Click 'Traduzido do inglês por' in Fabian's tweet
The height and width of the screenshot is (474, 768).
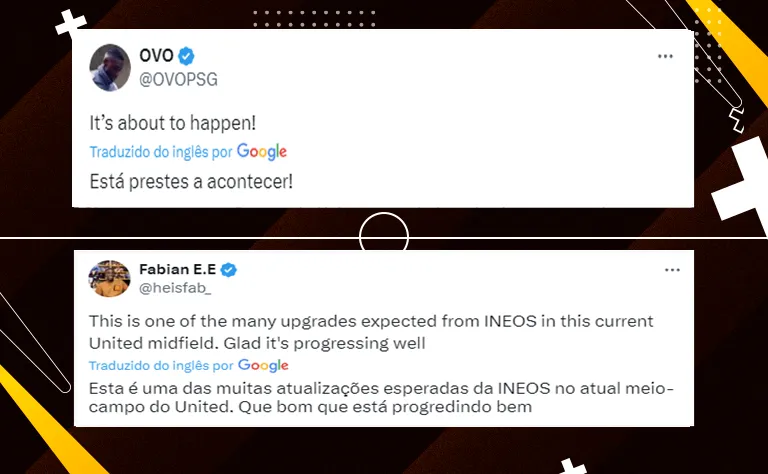tap(161, 366)
